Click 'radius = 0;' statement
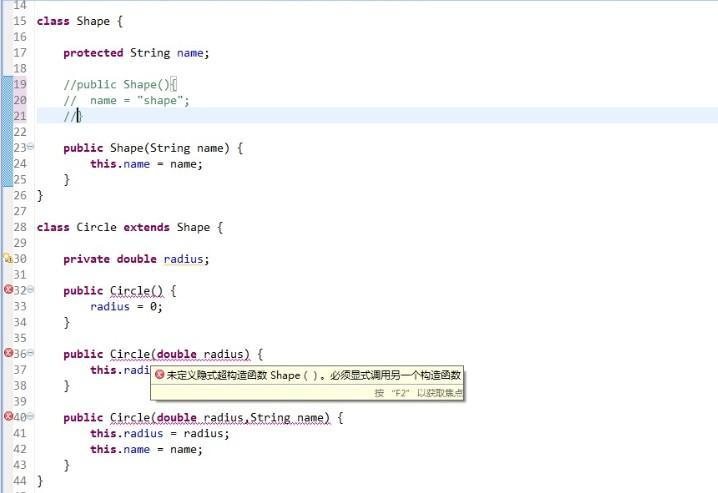The width and height of the screenshot is (718, 493). 126,306
